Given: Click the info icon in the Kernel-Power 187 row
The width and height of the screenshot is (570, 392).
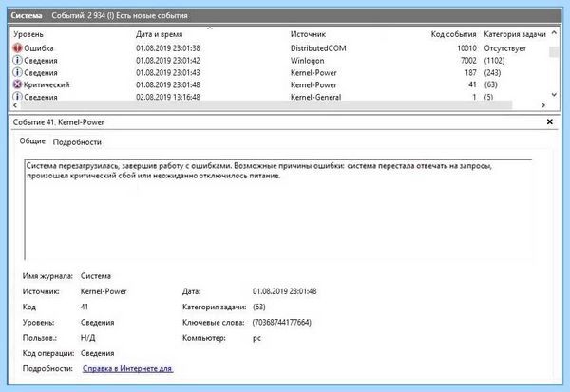Looking at the screenshot, I should [17, 72].
